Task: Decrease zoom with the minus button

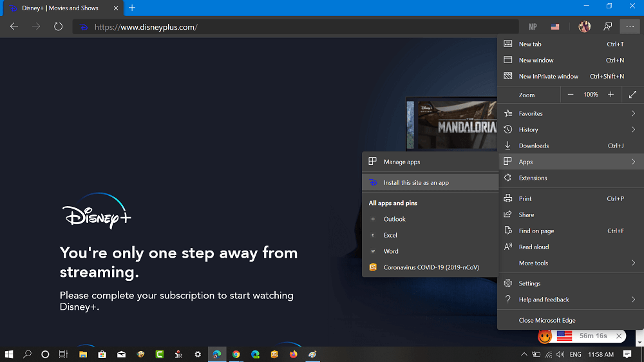Action: point(571,95)
